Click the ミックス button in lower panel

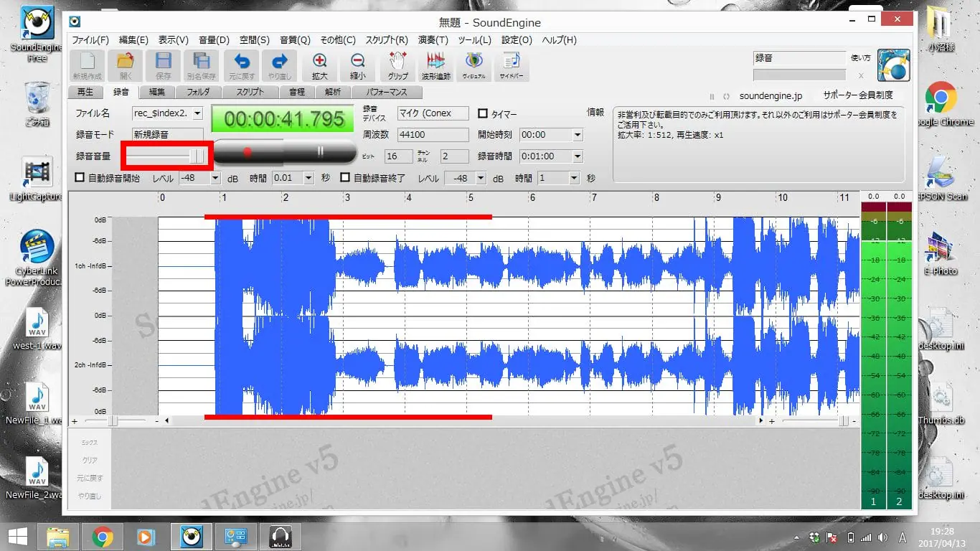coord(90,443)
